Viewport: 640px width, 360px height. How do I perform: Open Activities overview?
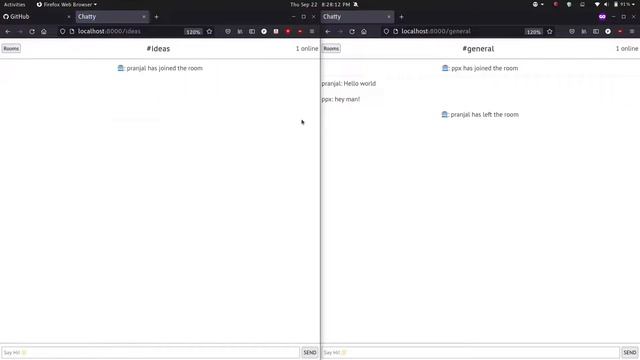point(15,4)
